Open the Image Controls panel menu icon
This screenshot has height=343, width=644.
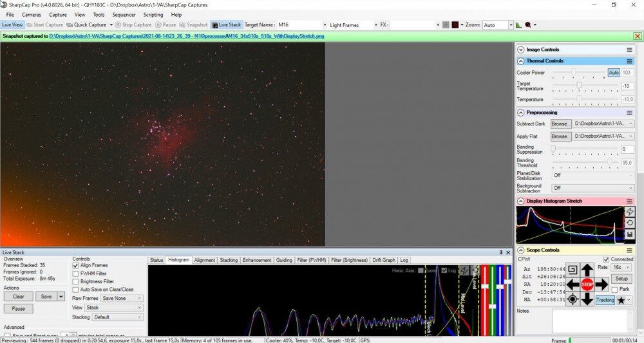pyautogui.click(x=629, y=50)
